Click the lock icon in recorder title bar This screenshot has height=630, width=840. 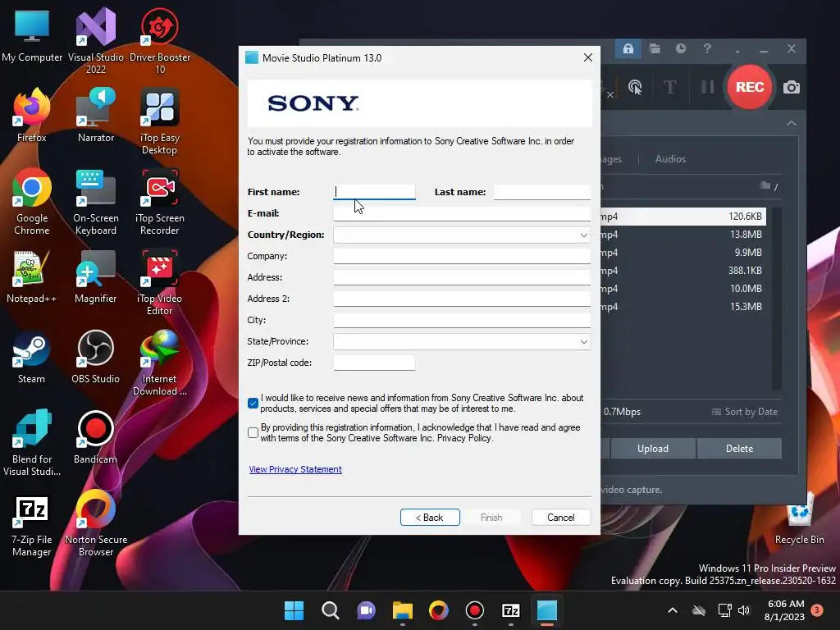click(x=628, y=48)
